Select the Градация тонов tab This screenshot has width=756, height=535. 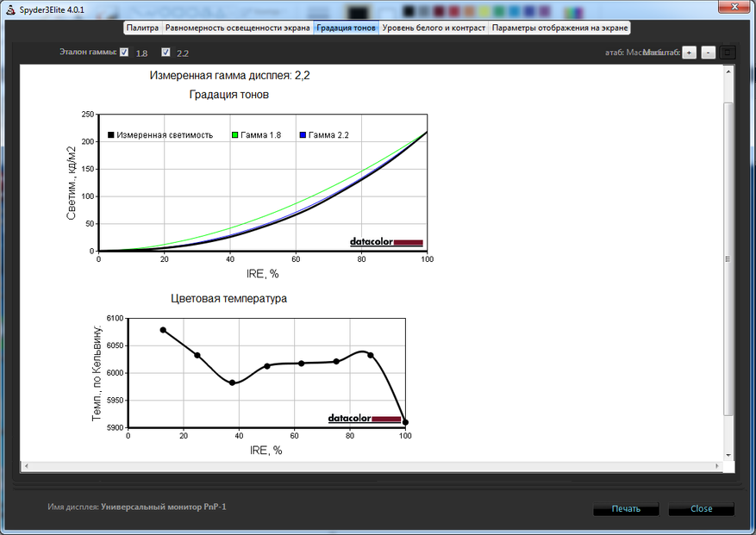[x=346, y=28]
